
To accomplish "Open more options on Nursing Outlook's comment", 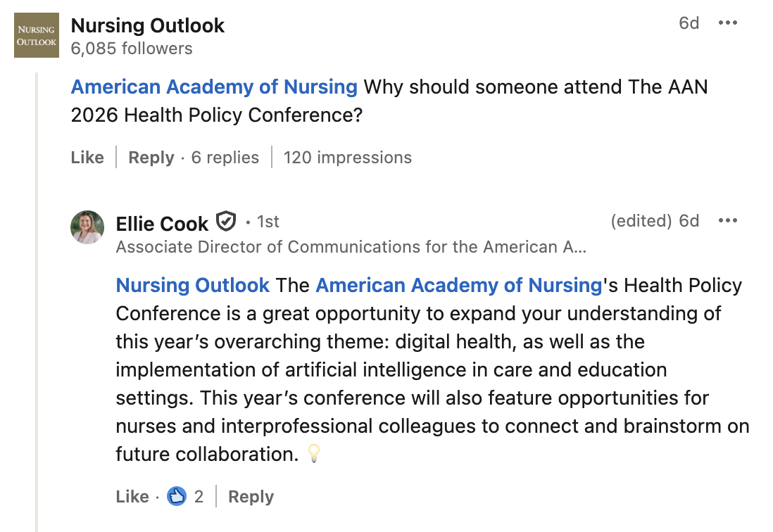I will pyautogui.click(x=728, y=23).
